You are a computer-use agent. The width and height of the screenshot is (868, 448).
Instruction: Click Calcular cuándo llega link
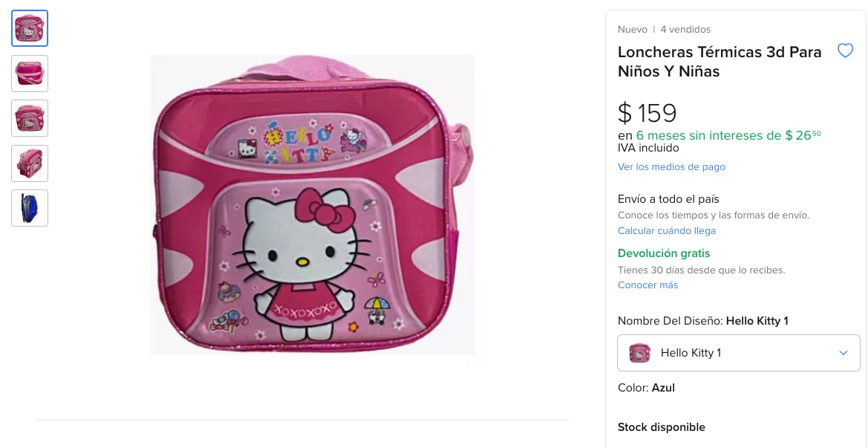click(667, 231)
